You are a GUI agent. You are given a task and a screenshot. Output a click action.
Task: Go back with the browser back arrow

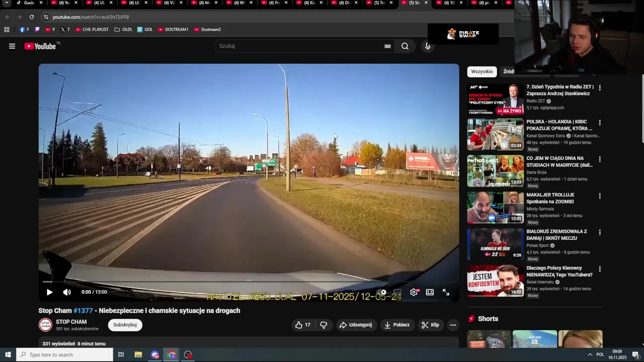point(7,17)
